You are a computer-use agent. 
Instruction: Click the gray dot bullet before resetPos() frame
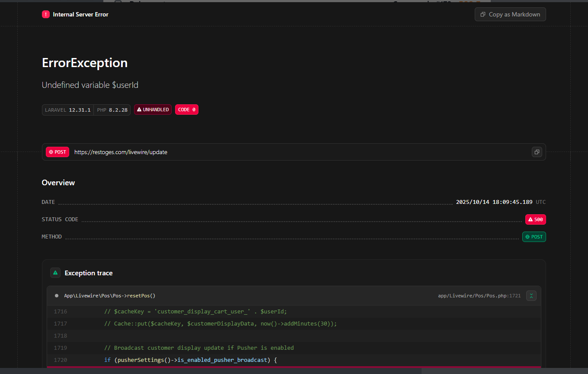57,296
